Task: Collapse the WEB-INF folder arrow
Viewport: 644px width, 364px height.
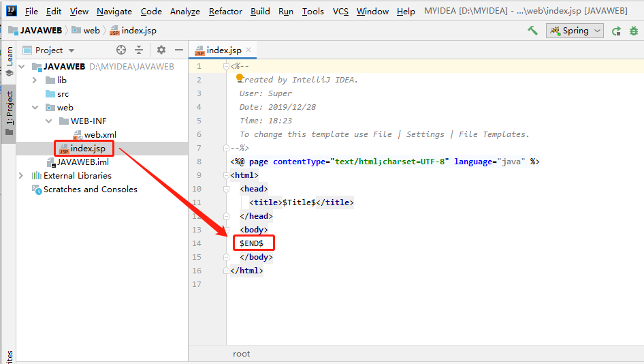Action: coord(49,121)
